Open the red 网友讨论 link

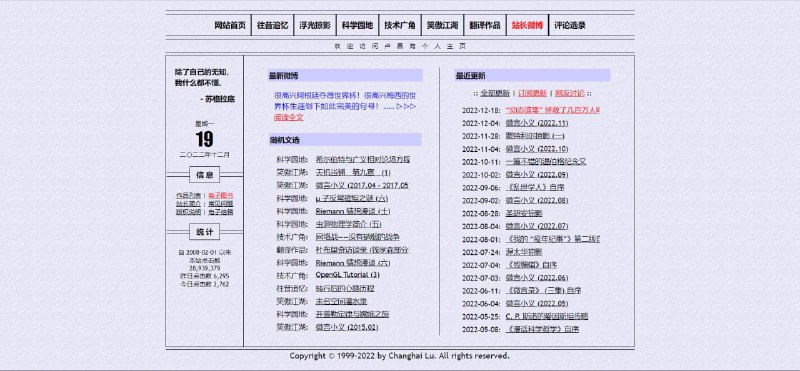coord(570,93)
